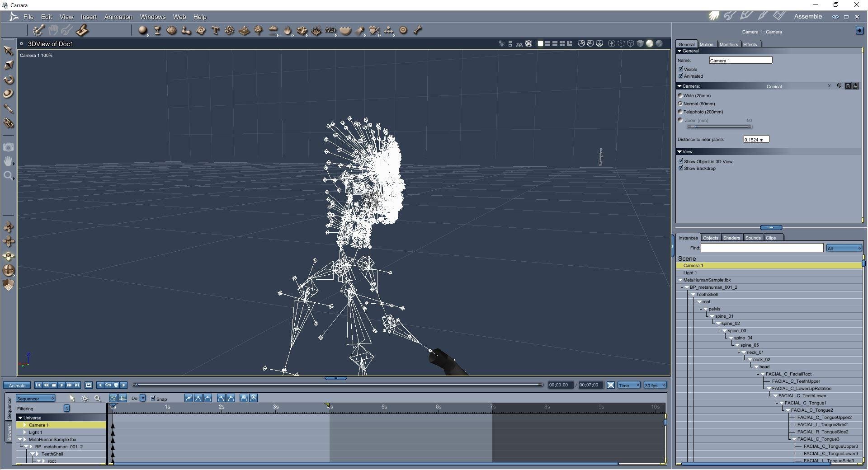Select the Rotate tool in left toolbar
This screenshot has height=470, width=868.
(8, 80)
